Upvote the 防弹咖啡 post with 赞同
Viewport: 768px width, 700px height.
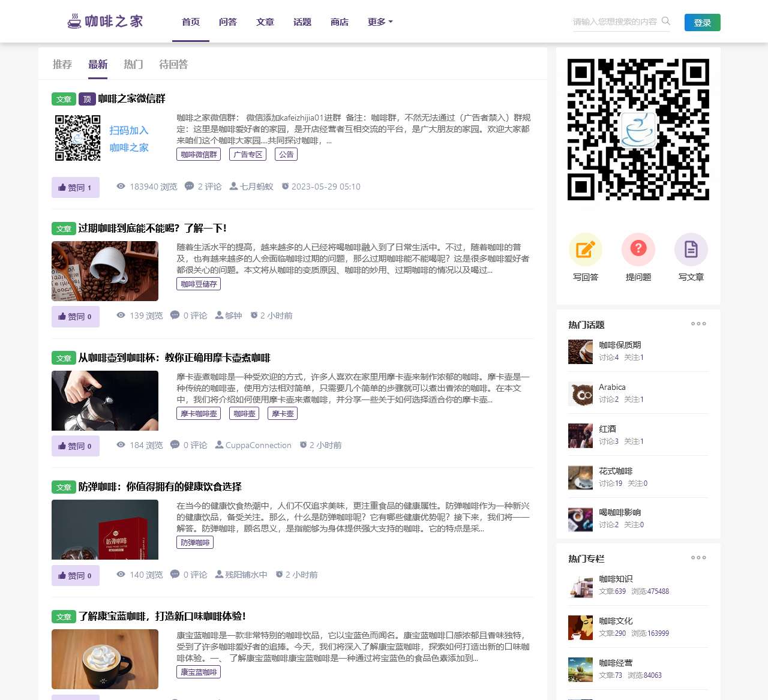click(76, 575)
